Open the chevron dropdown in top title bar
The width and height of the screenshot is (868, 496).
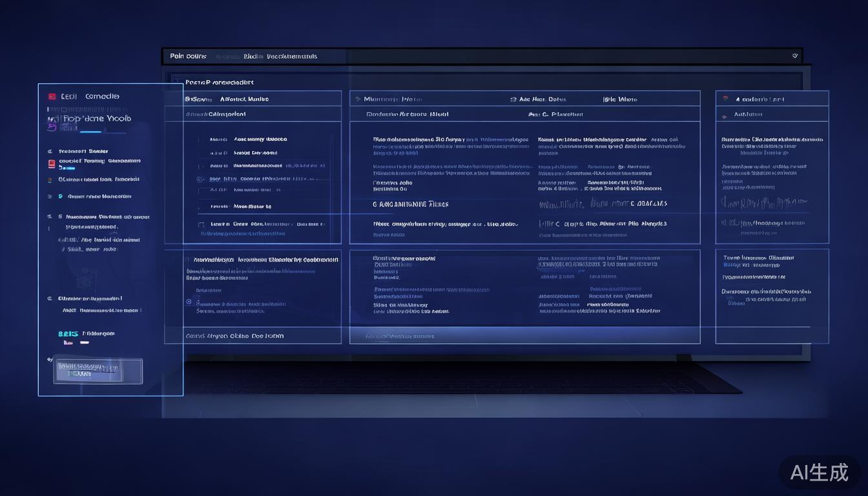pyautogui.click(x=795, y=56)
